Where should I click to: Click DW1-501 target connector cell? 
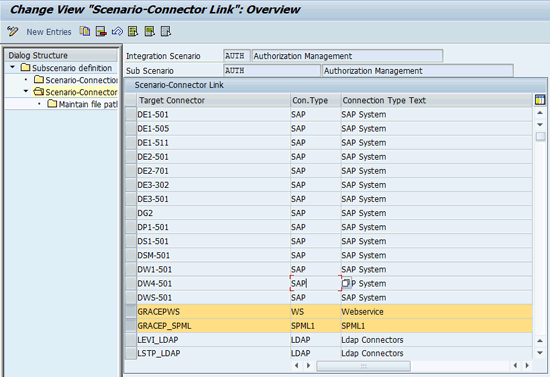click(x=213, y=269)
